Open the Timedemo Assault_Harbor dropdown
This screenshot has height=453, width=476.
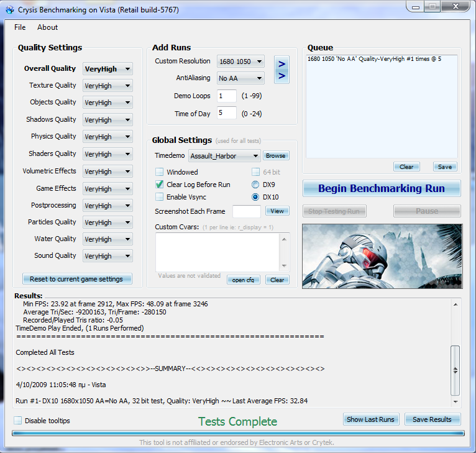(224, 156)
